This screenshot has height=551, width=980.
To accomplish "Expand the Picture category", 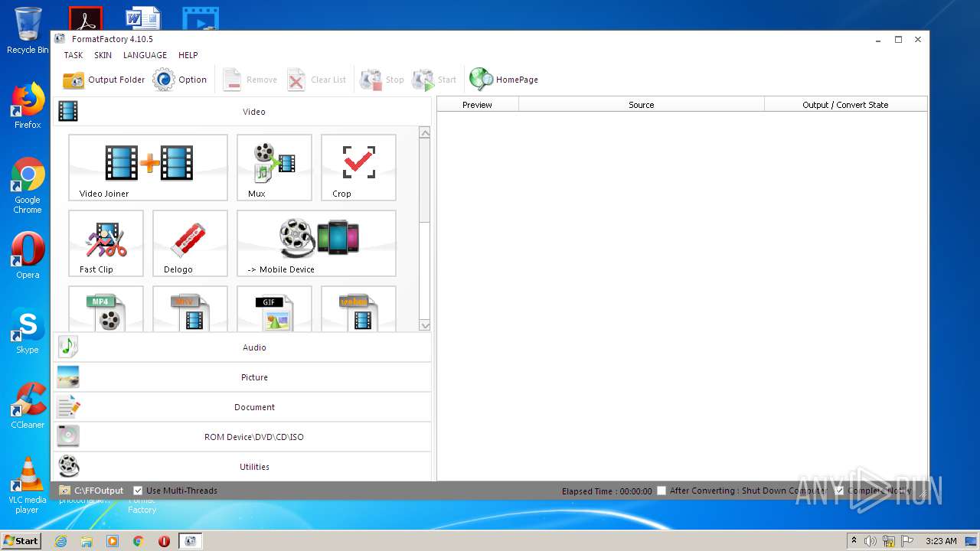I will tap(243, 377).
